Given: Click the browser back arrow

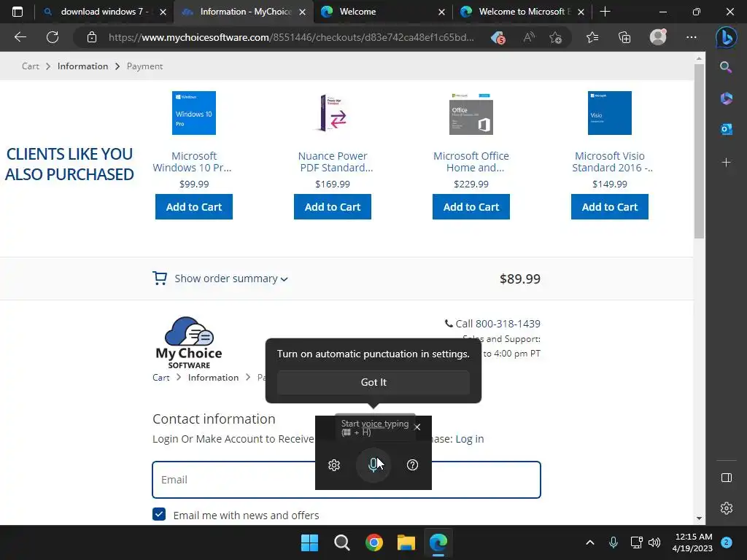Looking at the screenshot, I should pyautogui.click(x=20, y=37).
